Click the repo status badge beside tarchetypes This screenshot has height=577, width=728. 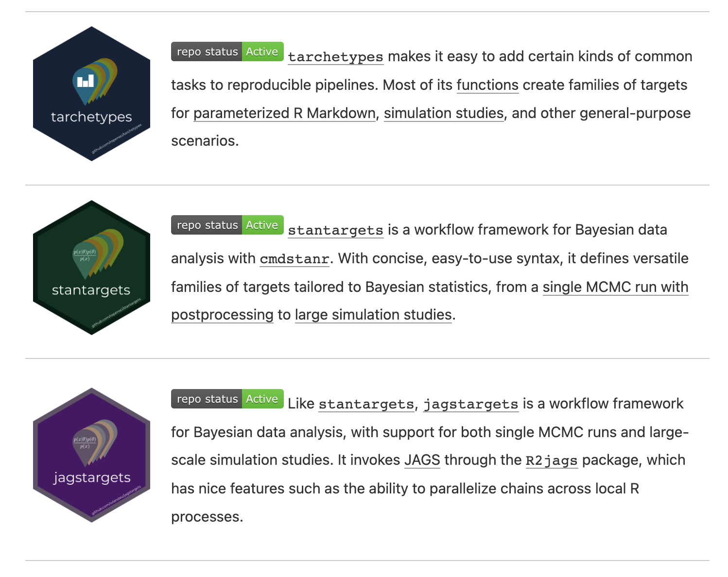click(227, 51)
